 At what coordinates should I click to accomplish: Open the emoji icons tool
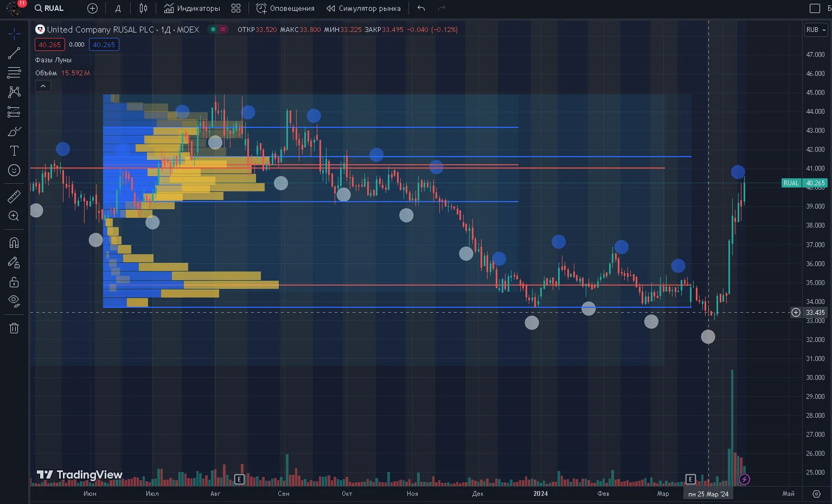(x=14, y=170)
